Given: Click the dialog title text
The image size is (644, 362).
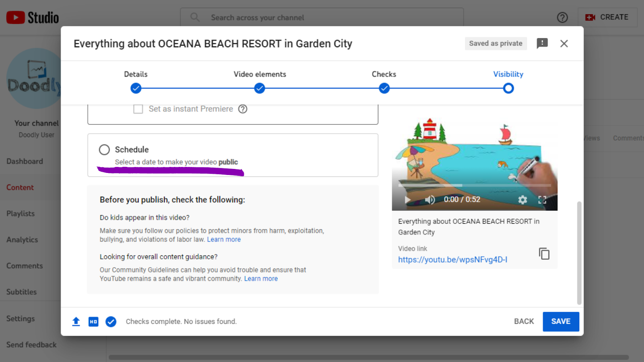Looking at the screenshot, I should pos(213,43).
